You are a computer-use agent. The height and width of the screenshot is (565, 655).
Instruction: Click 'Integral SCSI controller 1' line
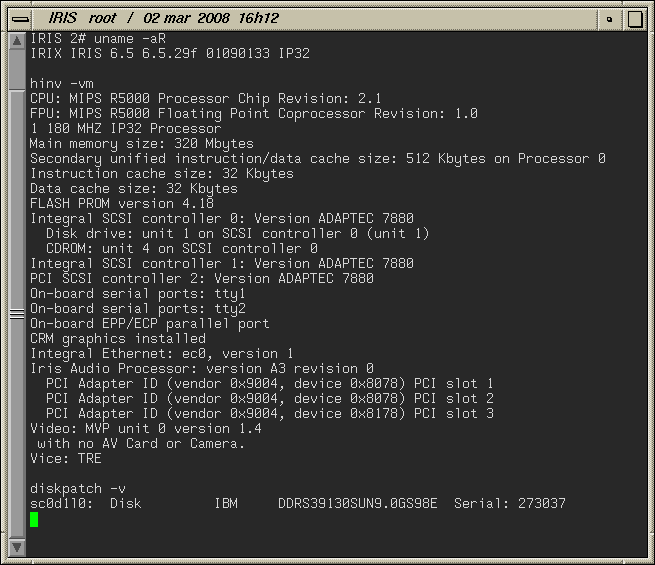coord(222,264)
